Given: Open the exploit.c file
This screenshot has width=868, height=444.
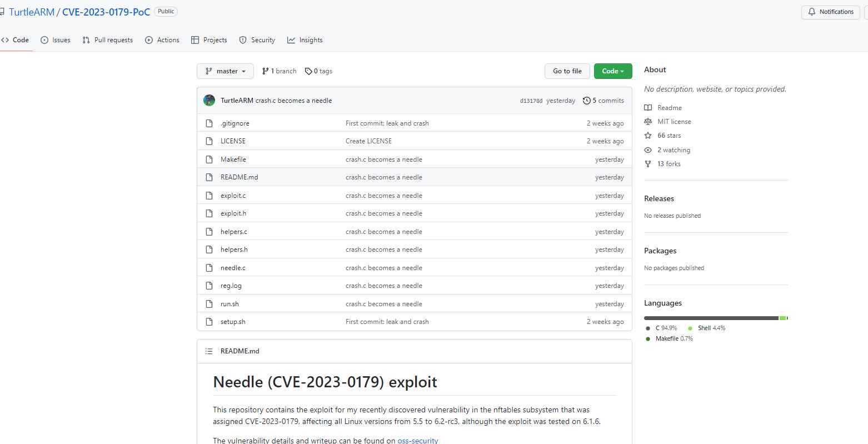Looking at the screenshot, I should pos(233,196).
